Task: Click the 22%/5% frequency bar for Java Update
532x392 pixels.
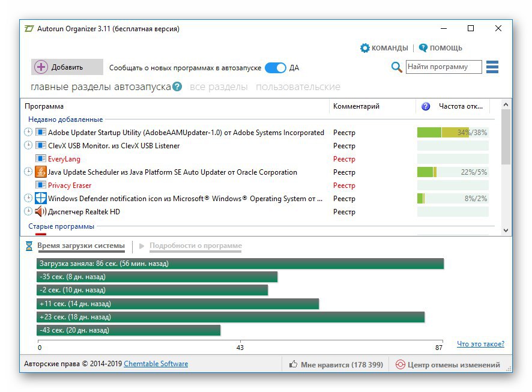Action: [453, 172]
